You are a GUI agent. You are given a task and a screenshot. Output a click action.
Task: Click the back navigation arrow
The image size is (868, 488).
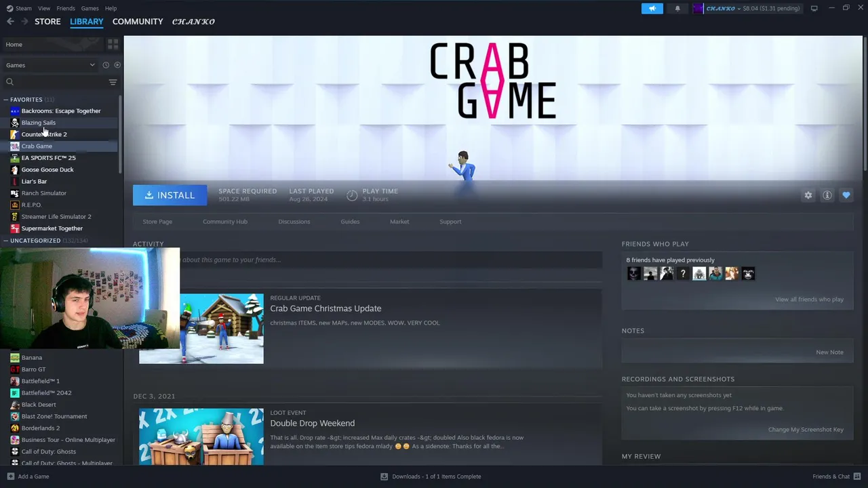tap(10, 22)
